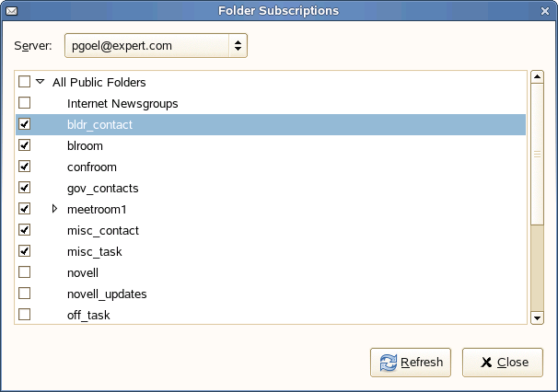Click the scrollbar down arrow

point(538,317)
